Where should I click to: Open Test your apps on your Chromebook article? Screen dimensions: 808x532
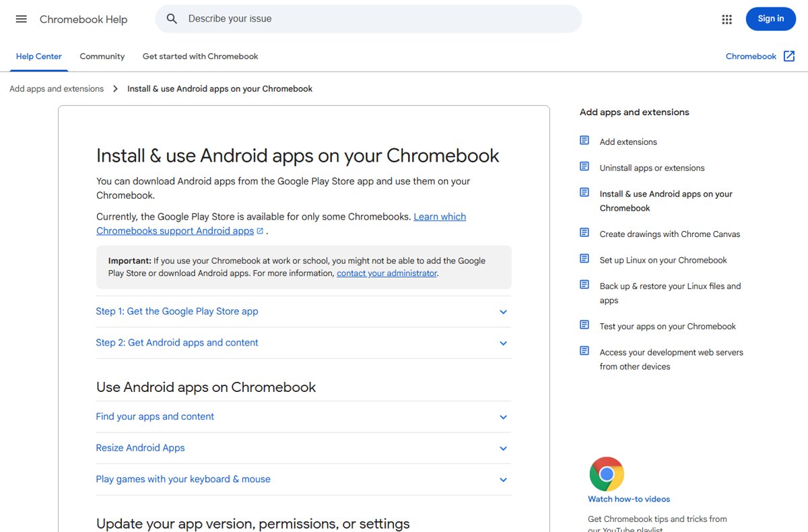[x=668, y=327]
